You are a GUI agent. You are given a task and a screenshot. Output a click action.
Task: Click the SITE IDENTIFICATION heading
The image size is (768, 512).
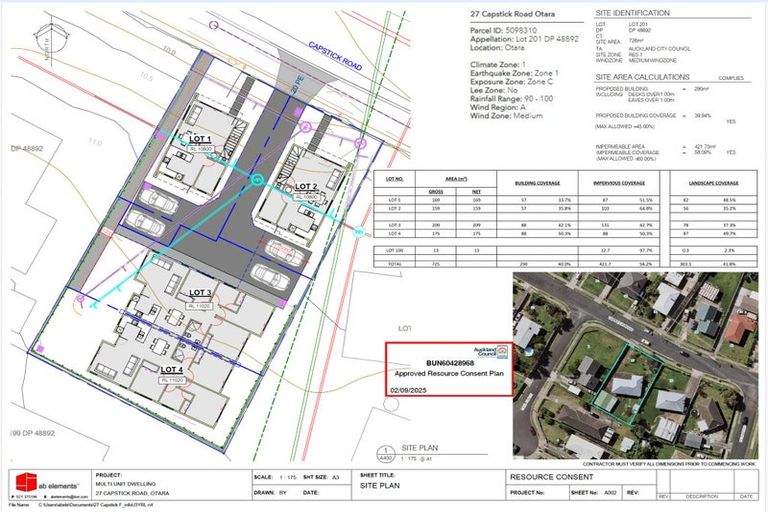coord(632,13)
